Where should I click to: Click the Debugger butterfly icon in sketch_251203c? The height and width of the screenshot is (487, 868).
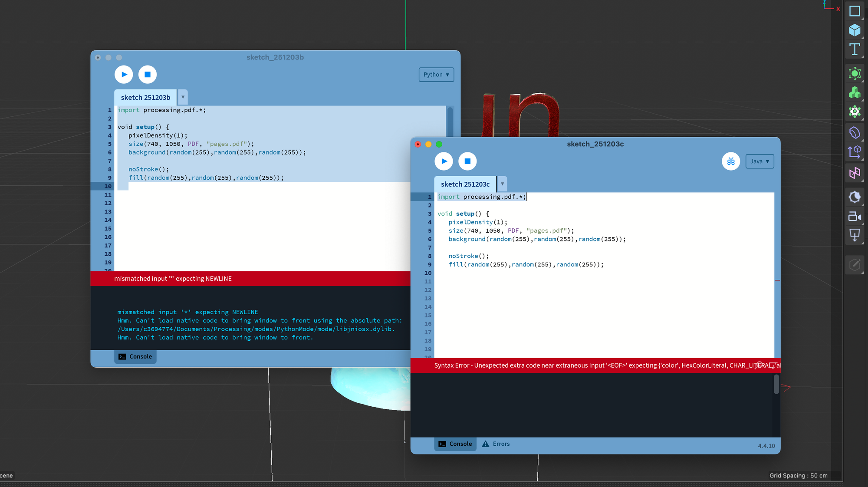tap(731, 161)
